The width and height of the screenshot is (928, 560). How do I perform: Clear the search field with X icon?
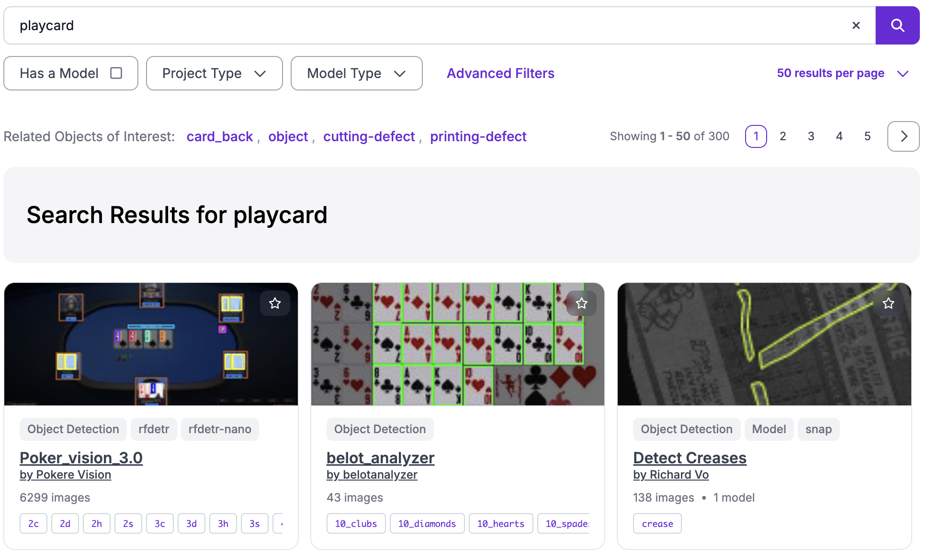(x=856, y=25)
